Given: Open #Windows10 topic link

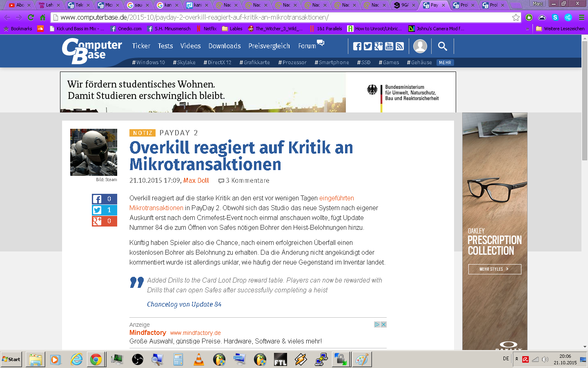Looking at the screenshot, I should pos(149,63).
